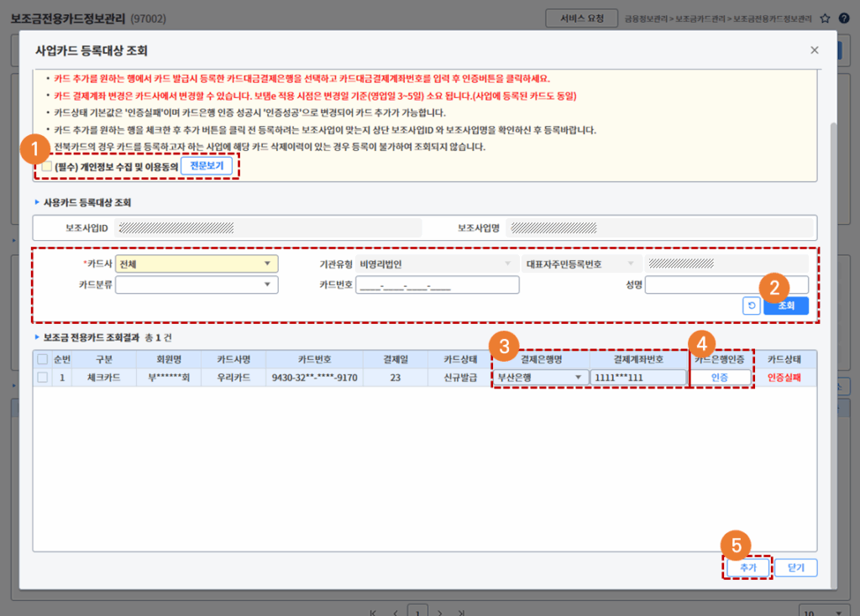Click the 신규발급 status cell
Image resolution: width=860 pixels, height=616 pixels.
click(x=460, y=377)
